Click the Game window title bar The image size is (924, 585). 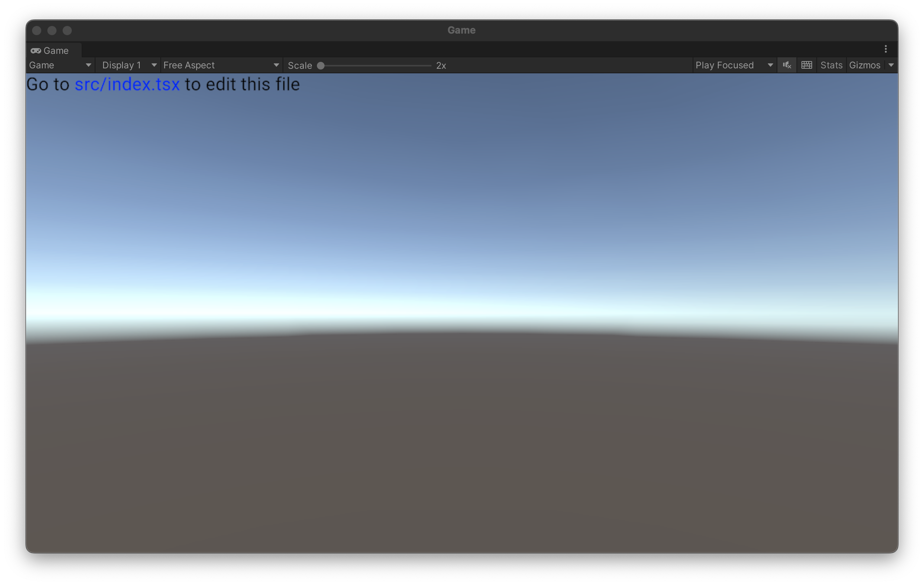(462, 30)
